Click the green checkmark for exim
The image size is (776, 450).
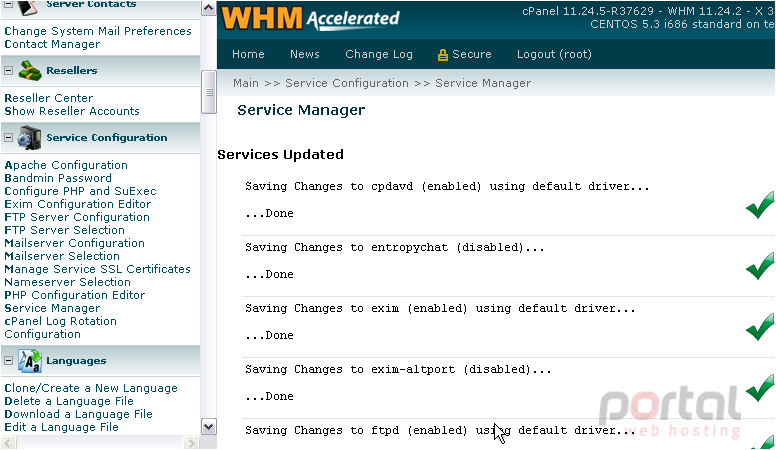click(x=760, y=327)
